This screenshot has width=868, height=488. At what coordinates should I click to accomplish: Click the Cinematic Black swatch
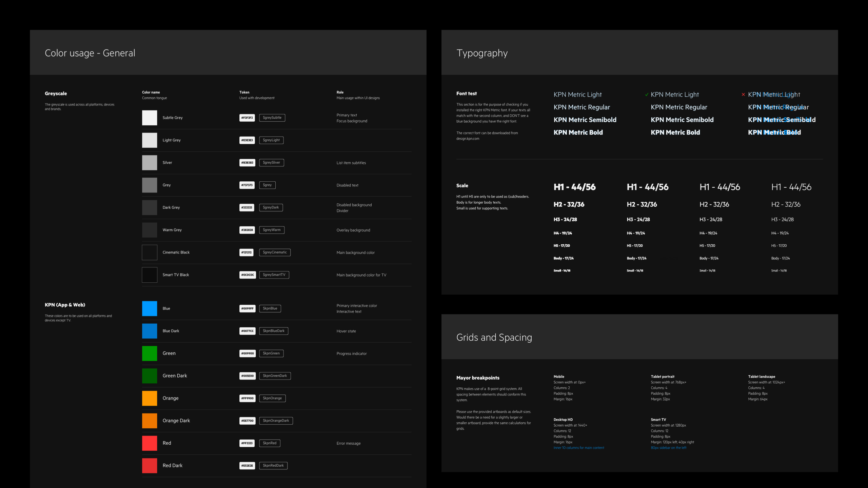150,252
